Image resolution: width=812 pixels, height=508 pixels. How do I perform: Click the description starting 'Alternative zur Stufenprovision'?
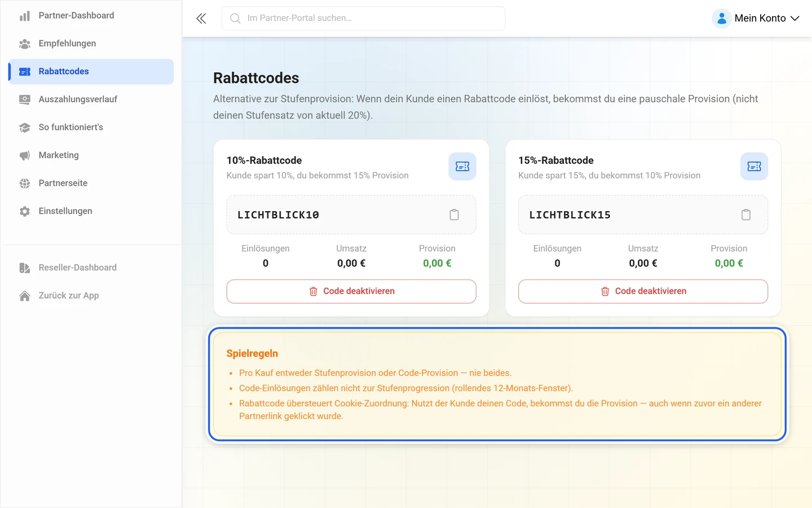pos(486,107)
